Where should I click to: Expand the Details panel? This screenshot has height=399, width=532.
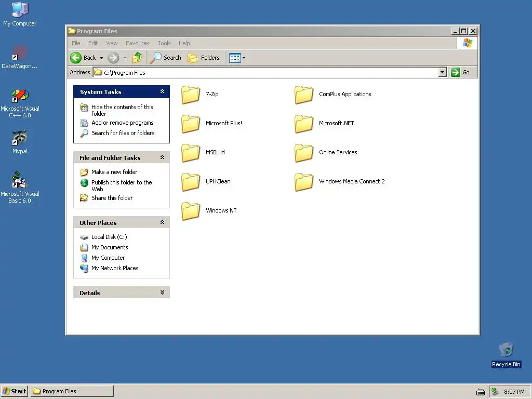(162, 292)
